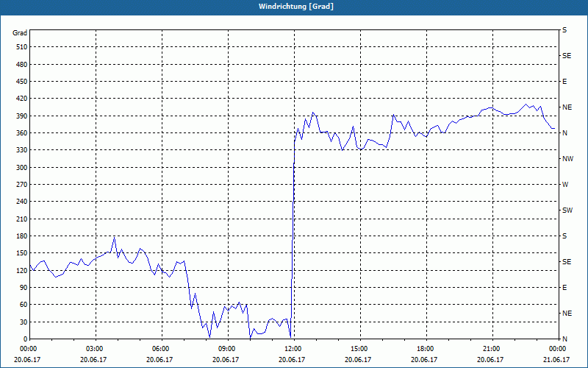Viewport: 588px width, 368px height.
Task: Click the E compass label level with 90
Action: click(564, 288)
